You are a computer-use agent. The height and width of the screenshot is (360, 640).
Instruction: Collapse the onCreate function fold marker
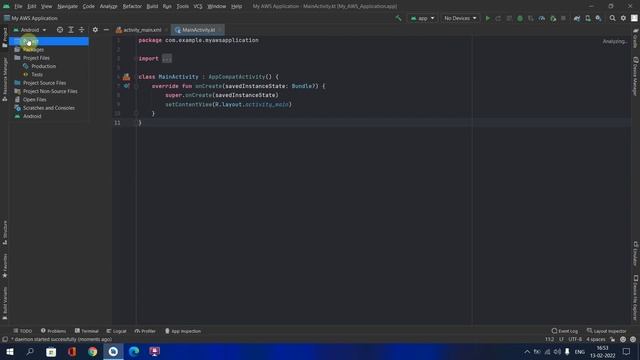click(136, 86)
